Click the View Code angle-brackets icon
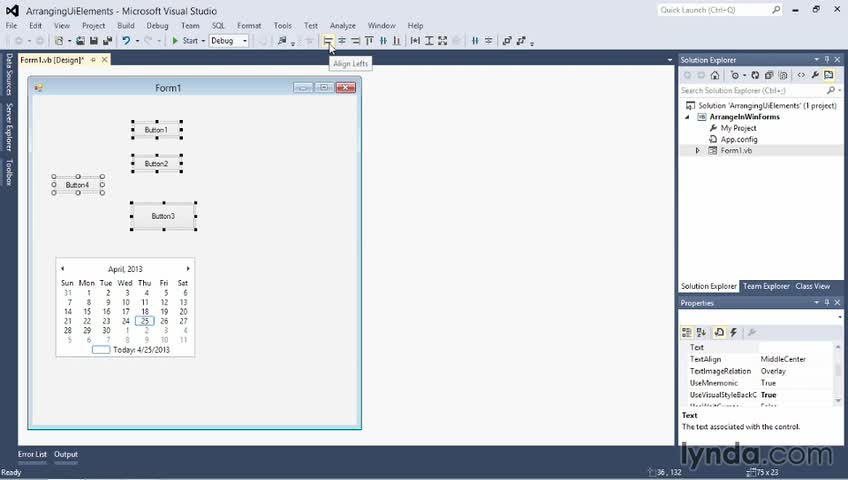 801,75
